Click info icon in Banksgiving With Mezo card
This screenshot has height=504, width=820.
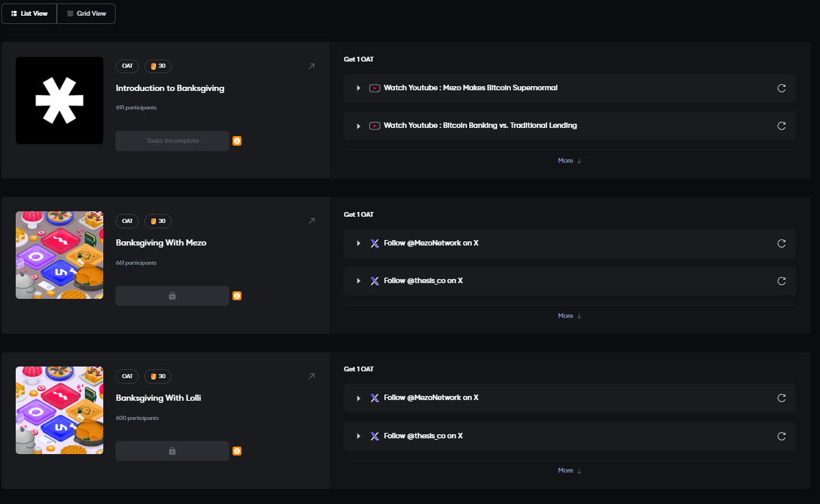[237, 296]
